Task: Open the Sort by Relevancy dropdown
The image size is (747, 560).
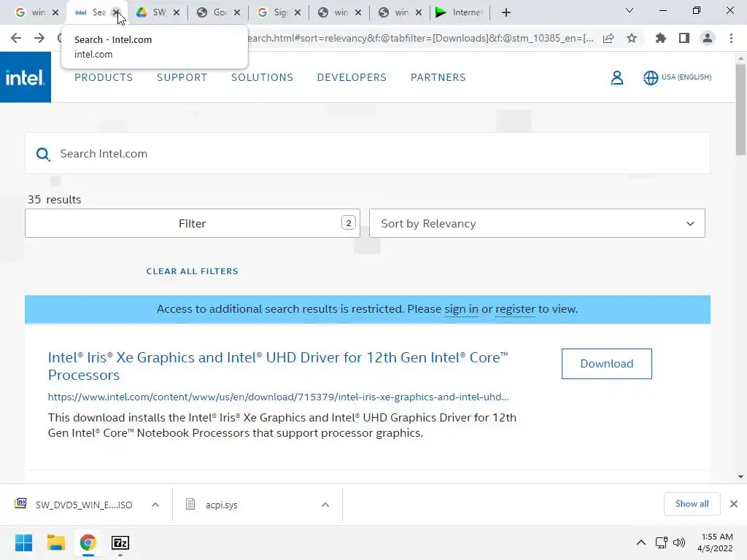Action: pos(537,223)
